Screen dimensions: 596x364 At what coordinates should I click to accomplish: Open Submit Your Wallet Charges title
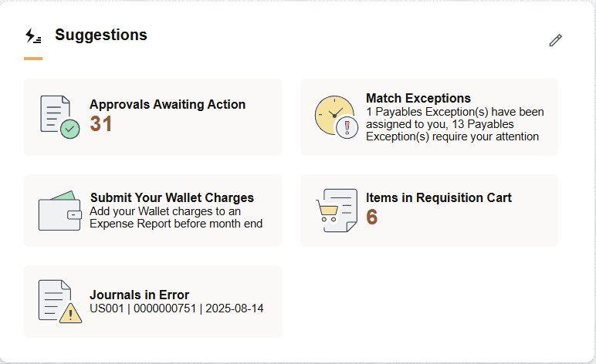click(x=172, y=197)
